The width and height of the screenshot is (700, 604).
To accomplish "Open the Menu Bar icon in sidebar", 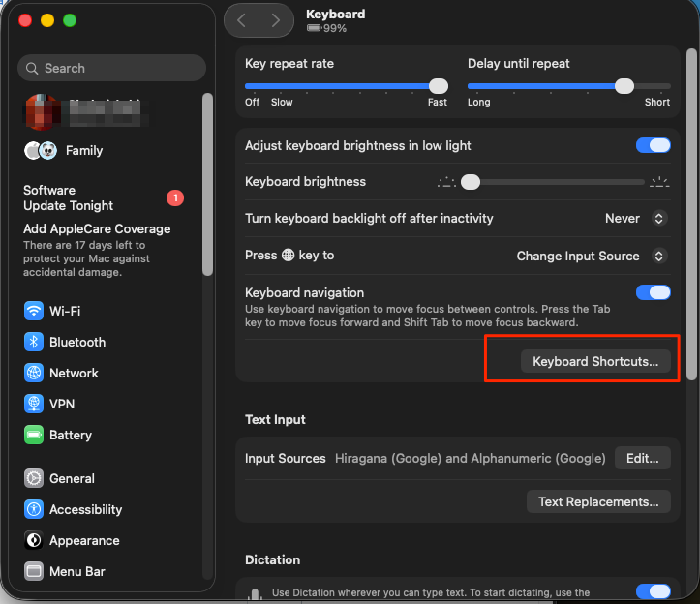I will [34, 571].
